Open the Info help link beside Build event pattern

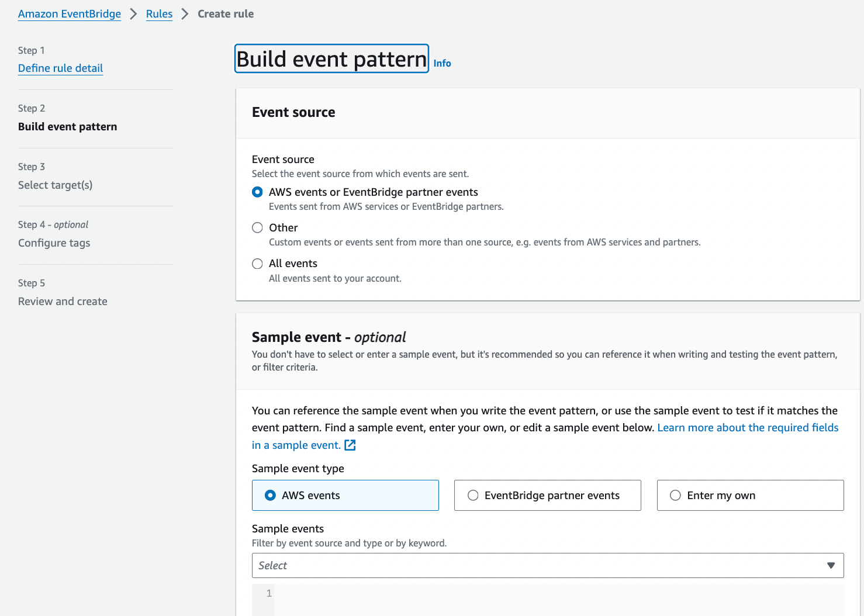coord(442,63)
